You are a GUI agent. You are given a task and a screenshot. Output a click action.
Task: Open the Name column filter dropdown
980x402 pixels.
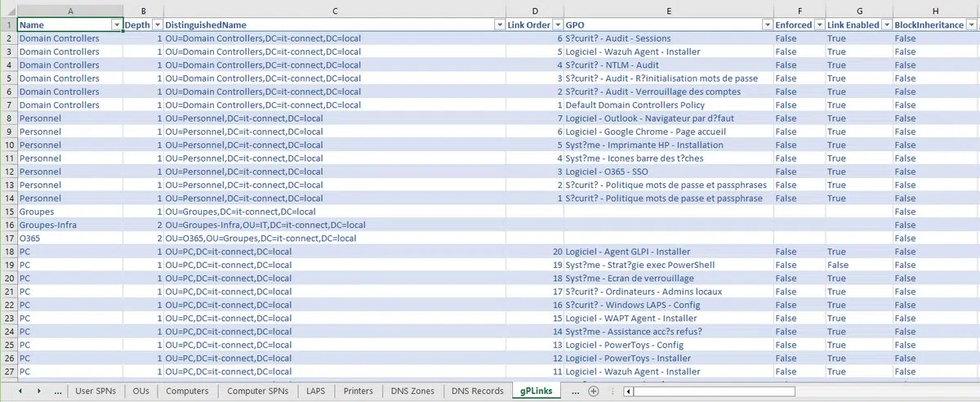pyautogui.click(x=115, y=25)
